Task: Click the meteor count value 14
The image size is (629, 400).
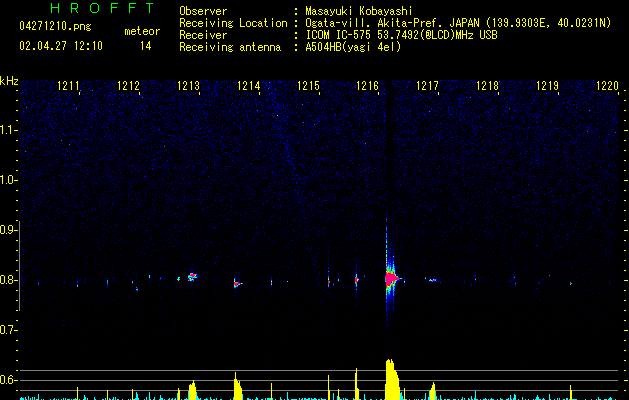Action: pos(146,46)
